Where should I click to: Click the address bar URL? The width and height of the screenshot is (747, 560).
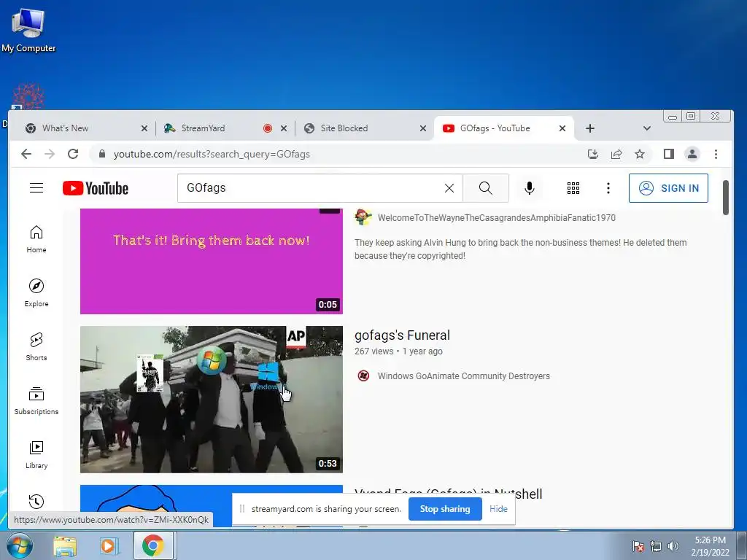coord(212,154)
